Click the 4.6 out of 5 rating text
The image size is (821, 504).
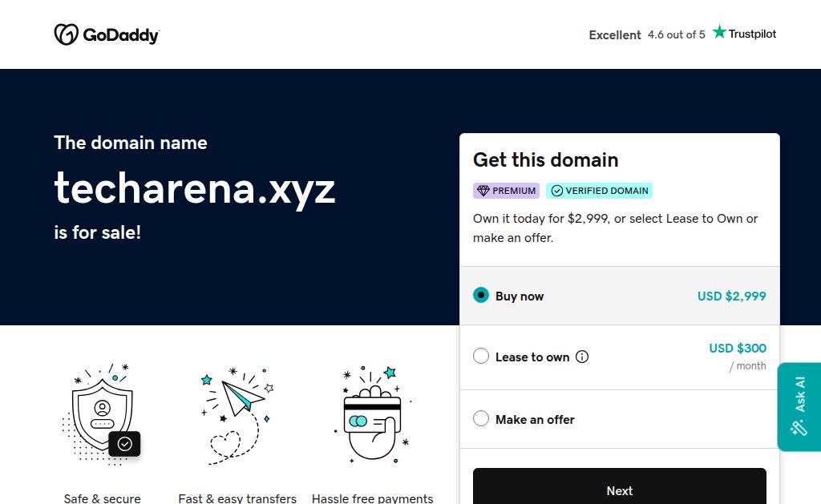point(676,34)
